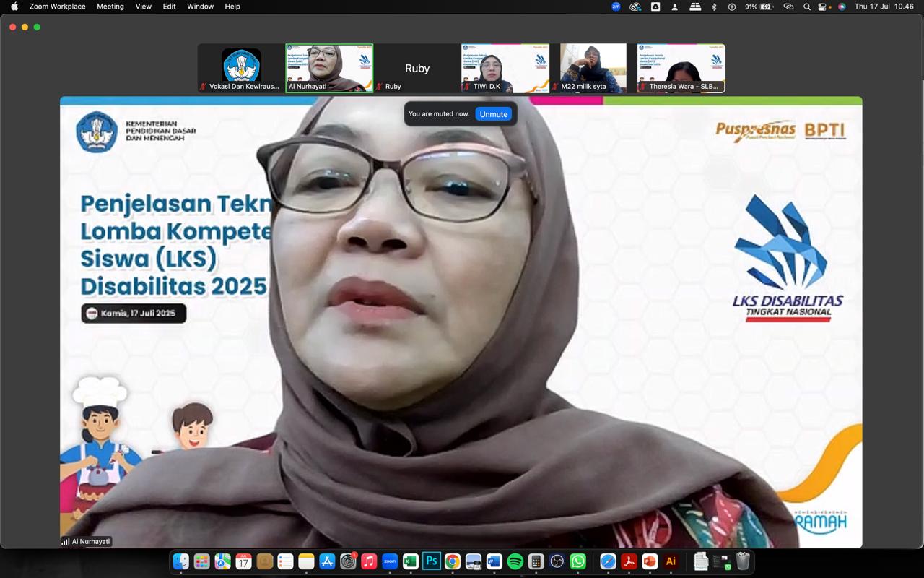
Task: Open Notes from the Dock
Action: tap(306, 561)
